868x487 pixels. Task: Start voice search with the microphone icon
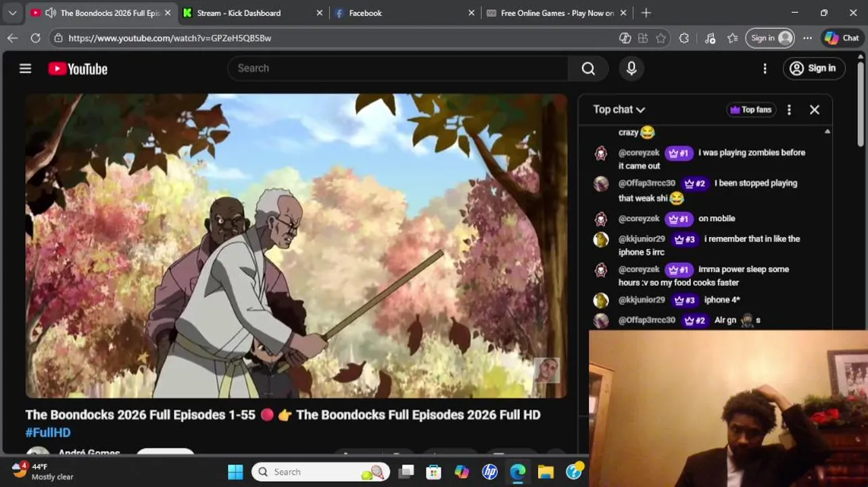pos(631,68)
